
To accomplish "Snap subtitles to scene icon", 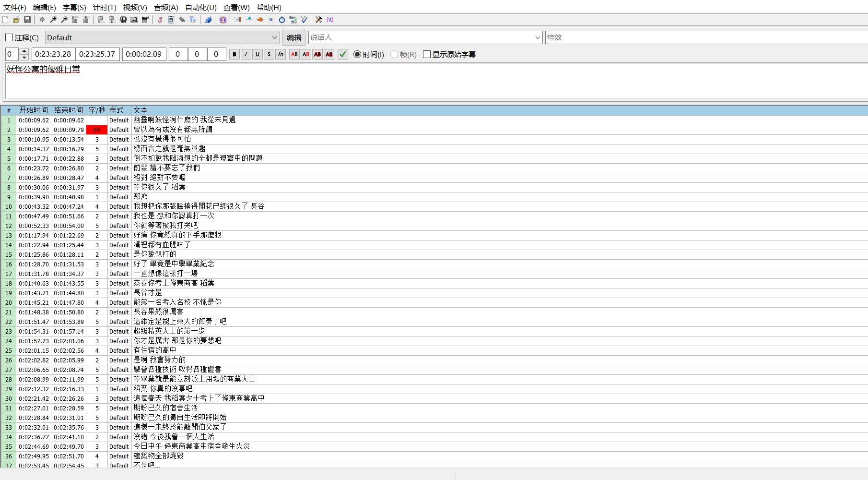I will pos(134,20).
